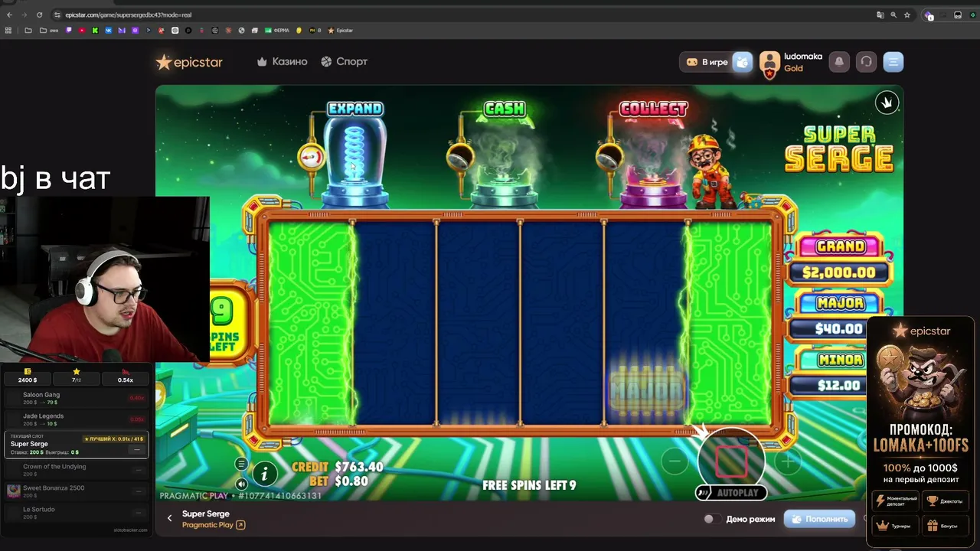The width and height of the screenshot is (980, 551).
Task: Stop the spin with the red square button
Action: [x=731, y=461]
